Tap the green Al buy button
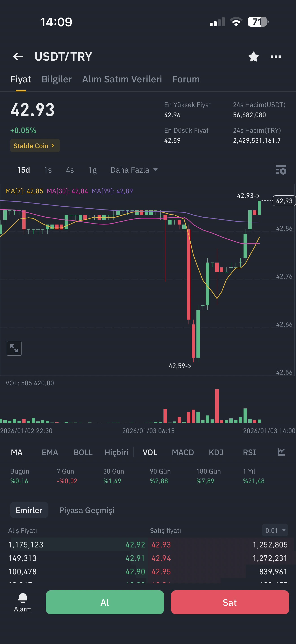Screen dimensions: 296x644 [105, 602]
